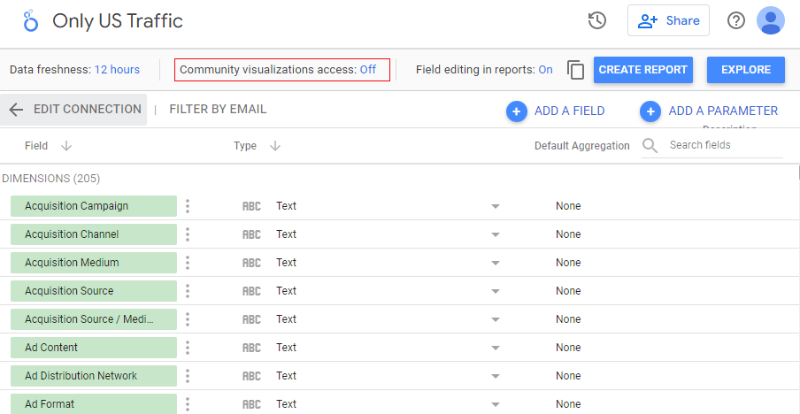Click the copy data source icon
This screenshot has height=414, width=800.
pos(576,70)
